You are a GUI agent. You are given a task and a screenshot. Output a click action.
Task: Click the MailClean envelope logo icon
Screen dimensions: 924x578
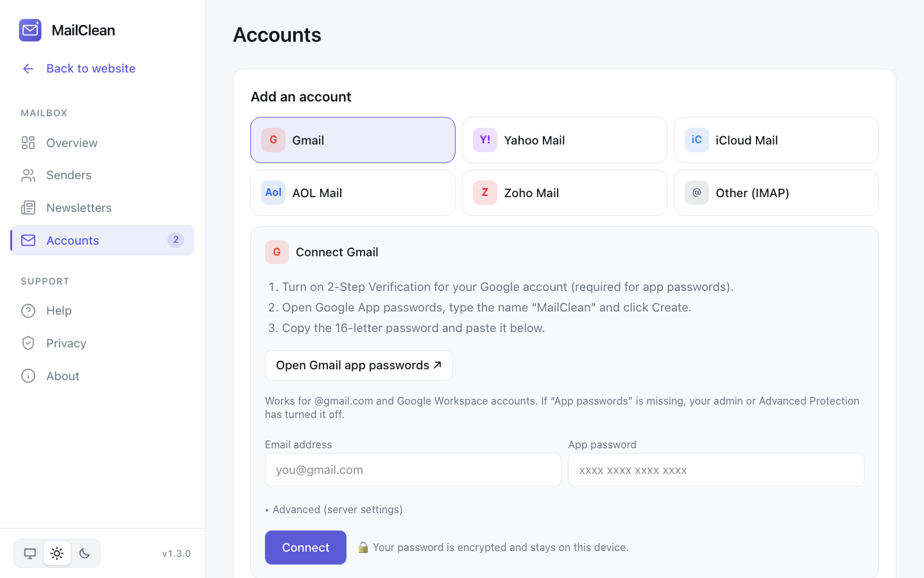30,30
